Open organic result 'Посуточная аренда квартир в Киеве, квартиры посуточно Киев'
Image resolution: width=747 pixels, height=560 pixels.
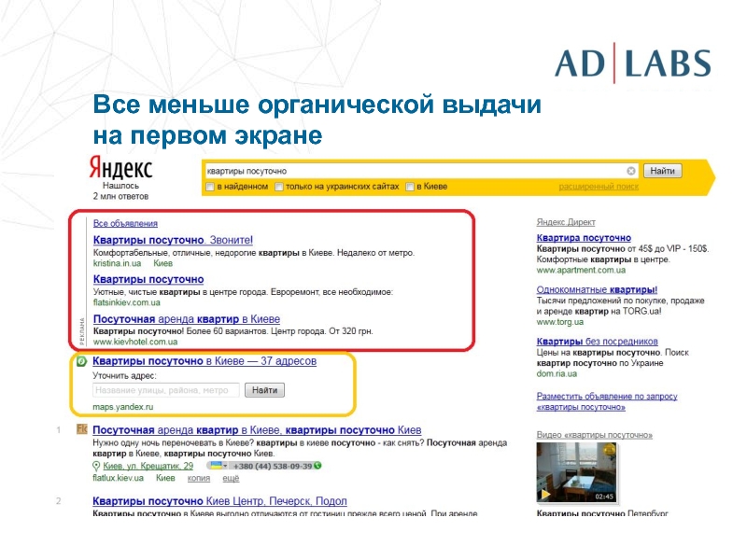[258, 430]
